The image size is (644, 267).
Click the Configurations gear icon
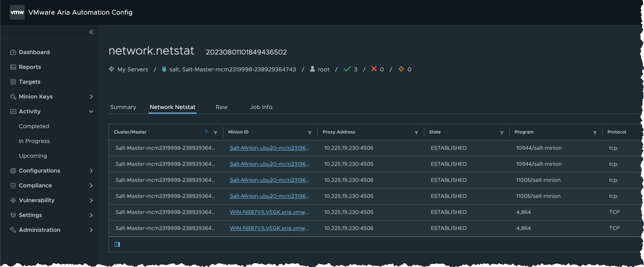click(x=13, y=171)
